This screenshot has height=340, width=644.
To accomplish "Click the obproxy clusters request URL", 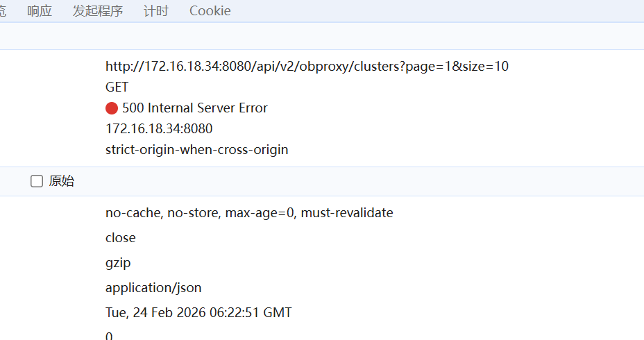I will [307, 67].
